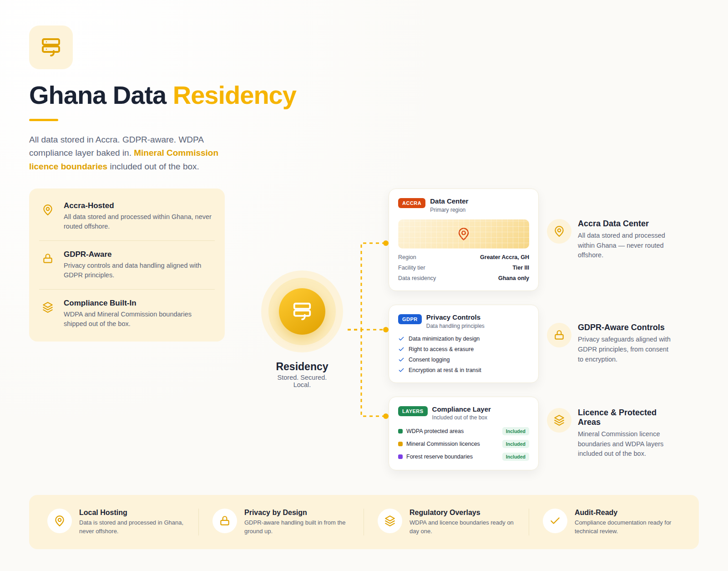Viewport: 728px width, 571px height.
Task: Click layers icon beside Licence & Protected Areas
Action: click(x=559, y=420)
